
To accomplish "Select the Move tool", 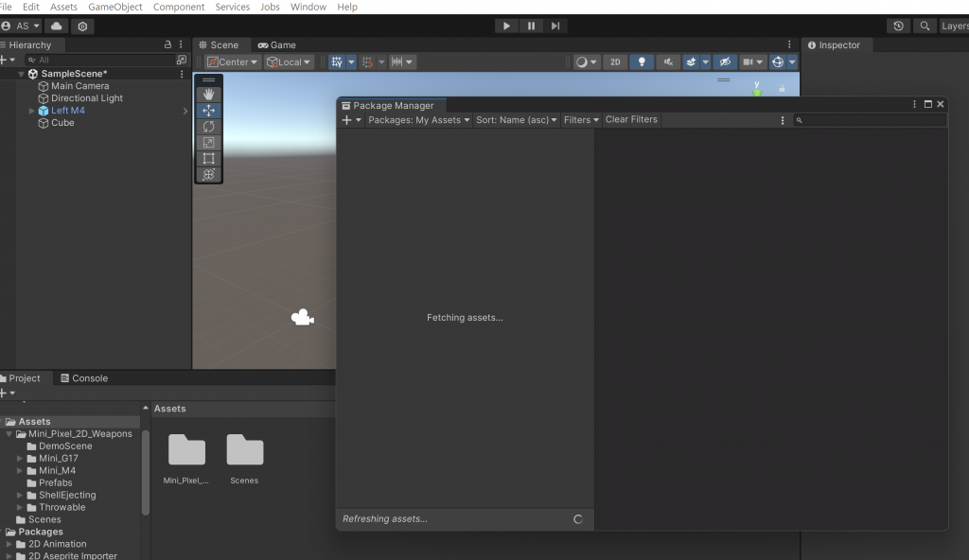I will 209,110.
